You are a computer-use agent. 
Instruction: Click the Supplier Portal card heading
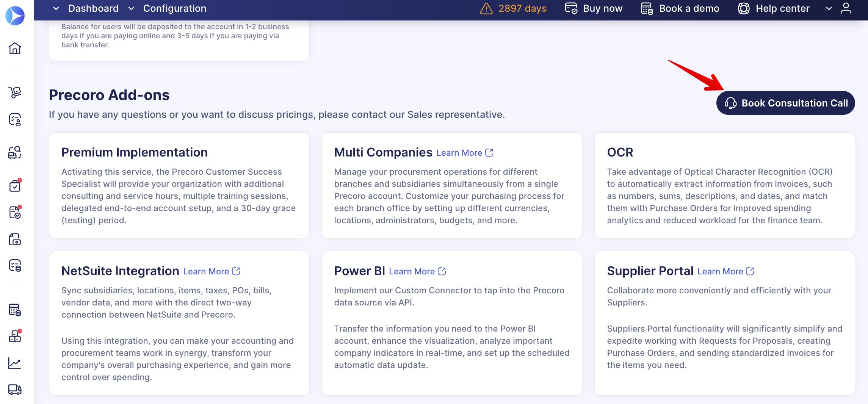point(650,271)
